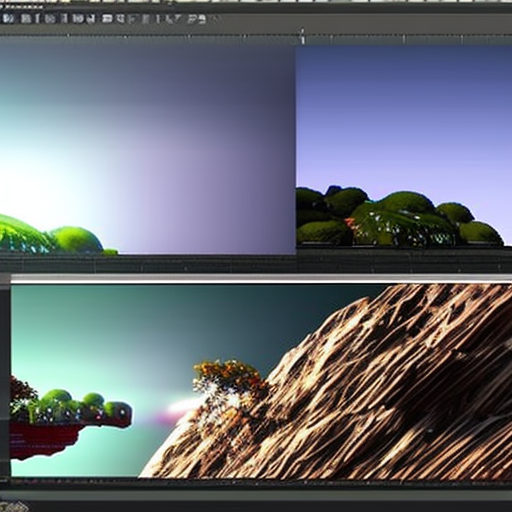
Task: Click the first icon in the toolbar
Action: 7,19
